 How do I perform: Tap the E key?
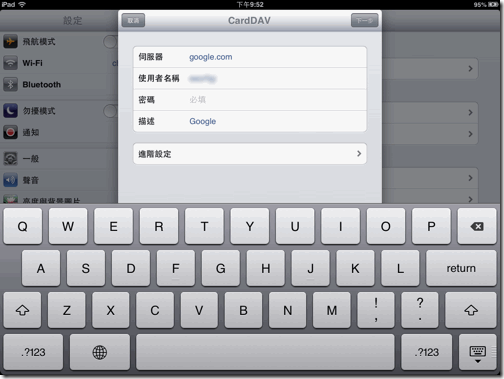[x=113, y=226]
